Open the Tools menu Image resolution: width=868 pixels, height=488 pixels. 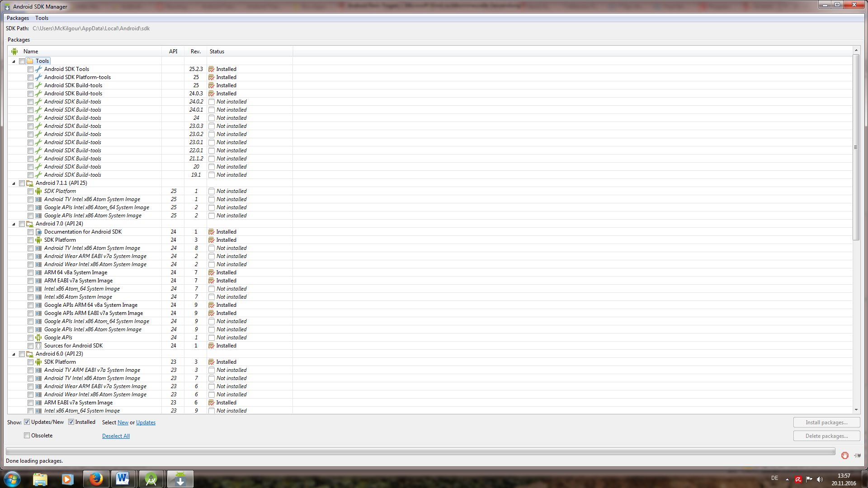coord(42,18)
